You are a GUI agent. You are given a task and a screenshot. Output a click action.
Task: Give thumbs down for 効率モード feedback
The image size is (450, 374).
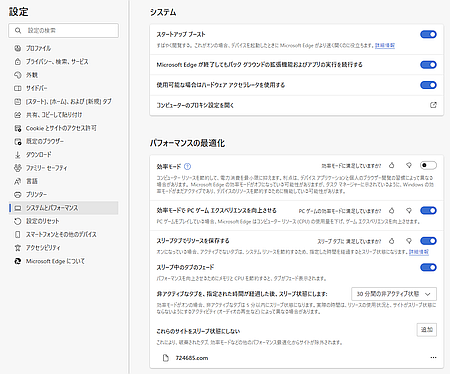point(409,165)
